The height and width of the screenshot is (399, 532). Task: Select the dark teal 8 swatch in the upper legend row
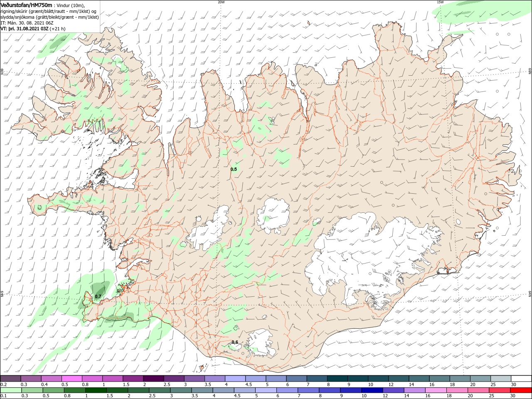pos(337,379)
